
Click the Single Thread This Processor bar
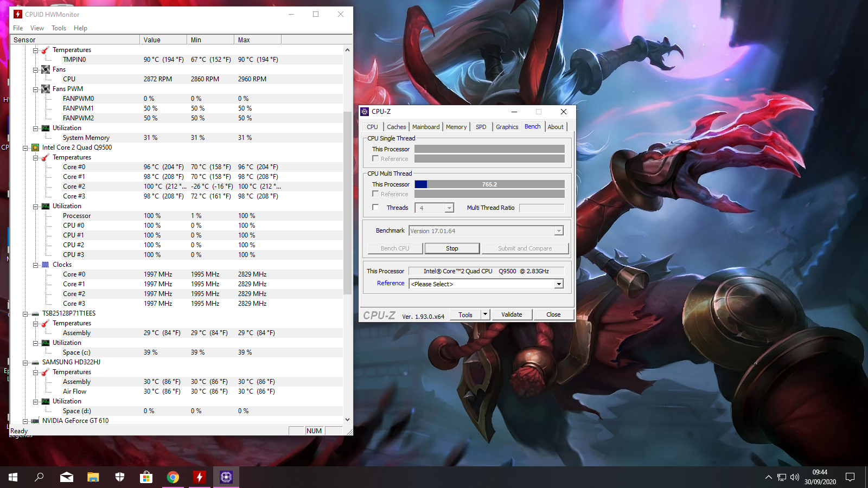click(x=489, y=149)
